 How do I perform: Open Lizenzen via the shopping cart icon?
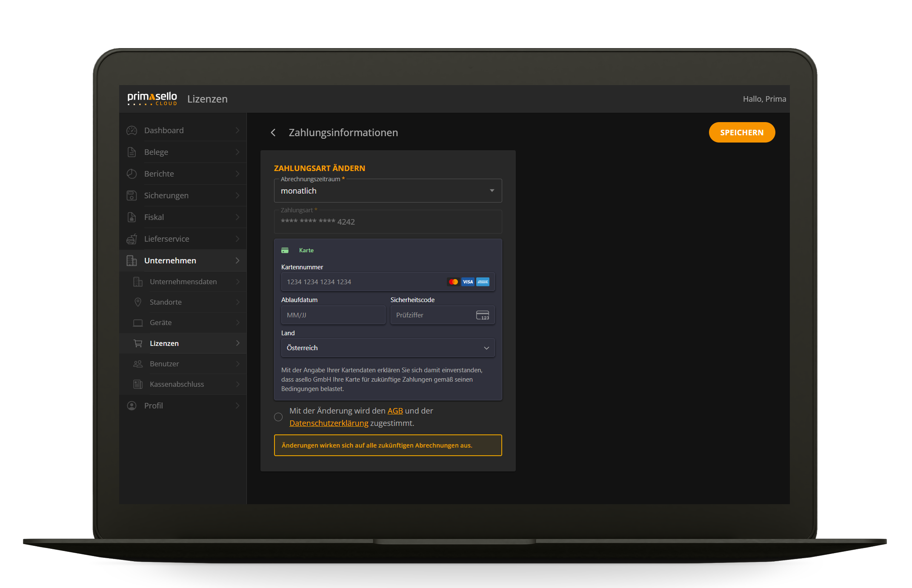(x=138, y=343)
